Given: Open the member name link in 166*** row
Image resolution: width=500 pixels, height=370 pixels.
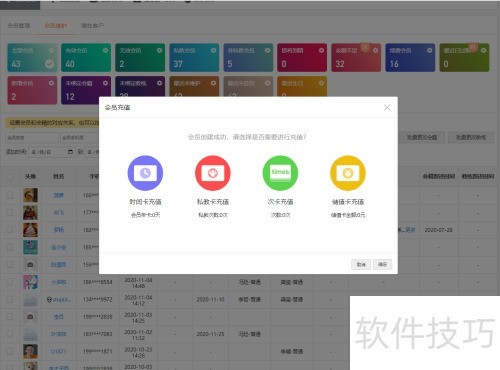Looking at the screenshot, I should pos(59,195).
